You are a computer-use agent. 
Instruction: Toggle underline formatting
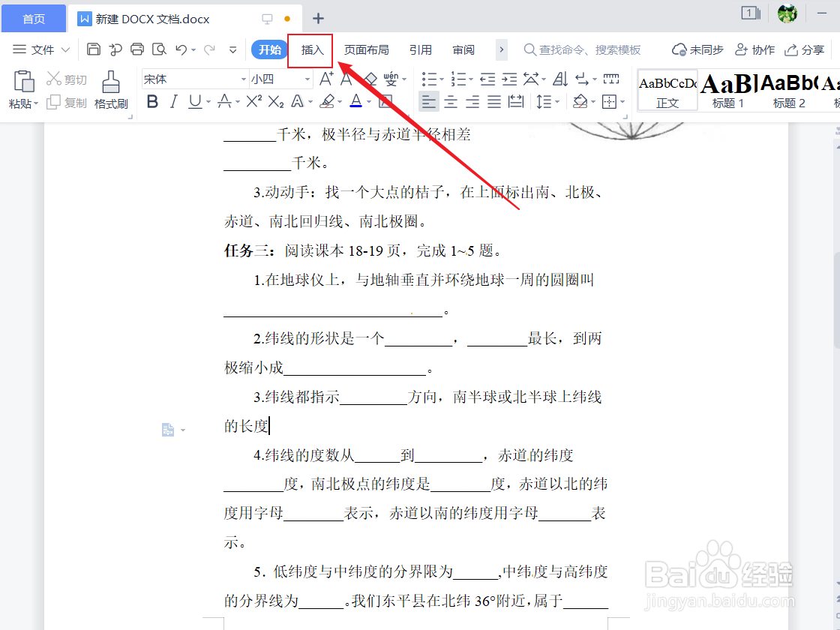tap(195, 102)
